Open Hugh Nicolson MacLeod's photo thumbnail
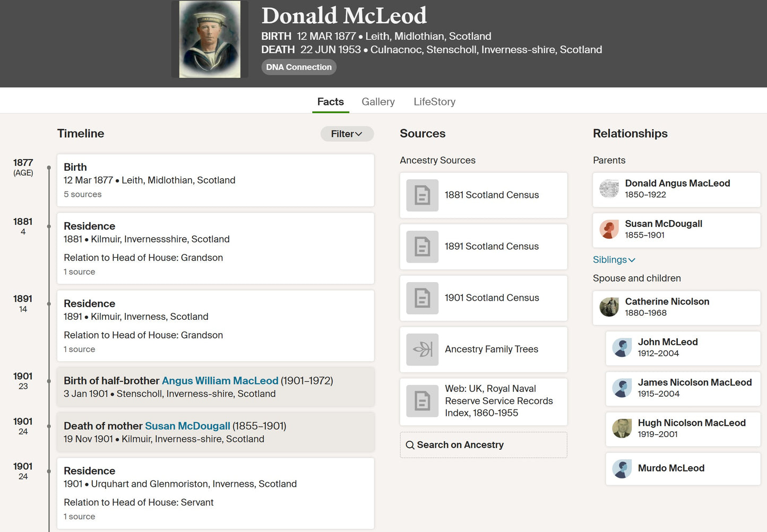 622,428
